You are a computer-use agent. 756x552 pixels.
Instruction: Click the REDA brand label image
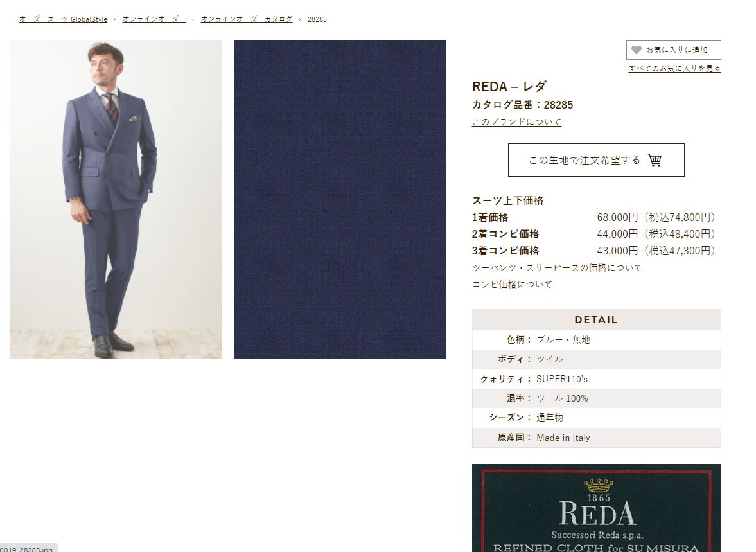coord(597,508)
